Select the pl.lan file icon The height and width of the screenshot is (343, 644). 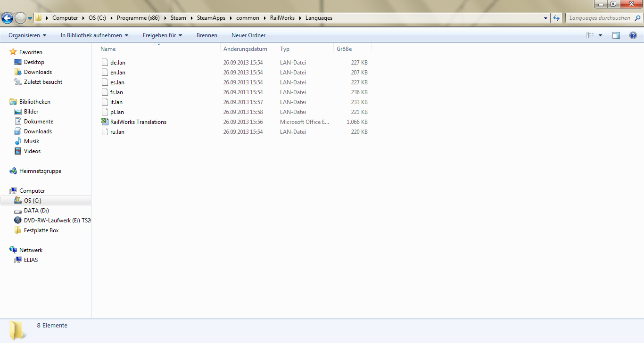(105, 112)
